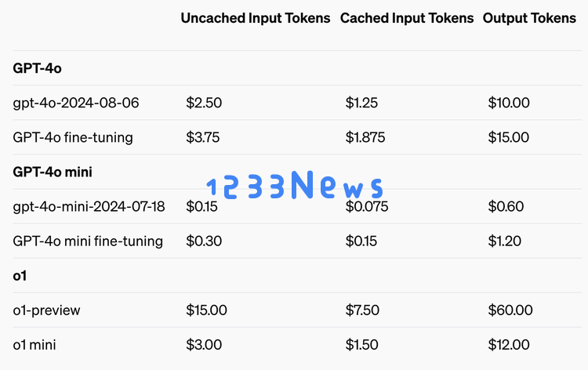Viewport: 588px width, 370px height.
Task: Click the $2.50 uncached price for gpt-4o-2024-08-06
Action: click(x=204, y=103)
